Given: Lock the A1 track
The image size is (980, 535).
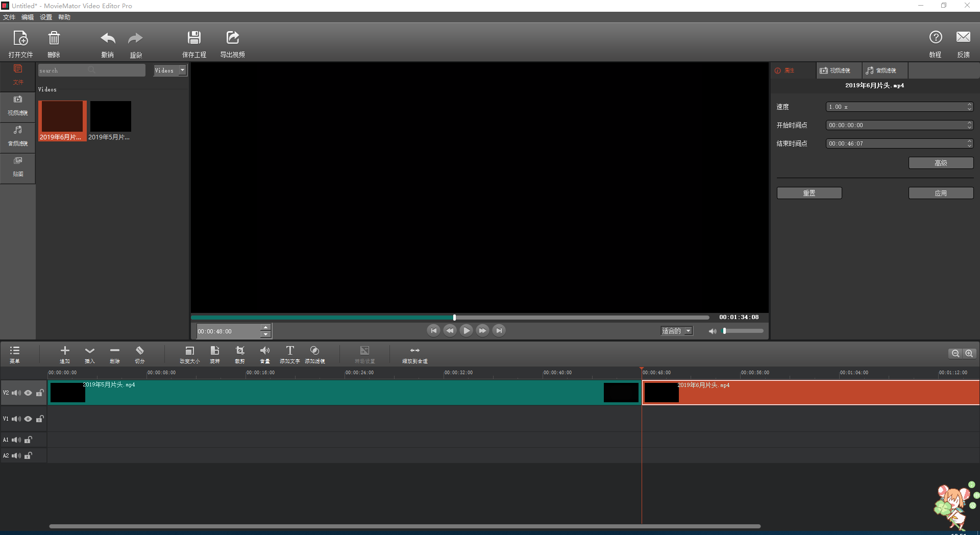Looking at the screenshot, I should click(29, 440).
